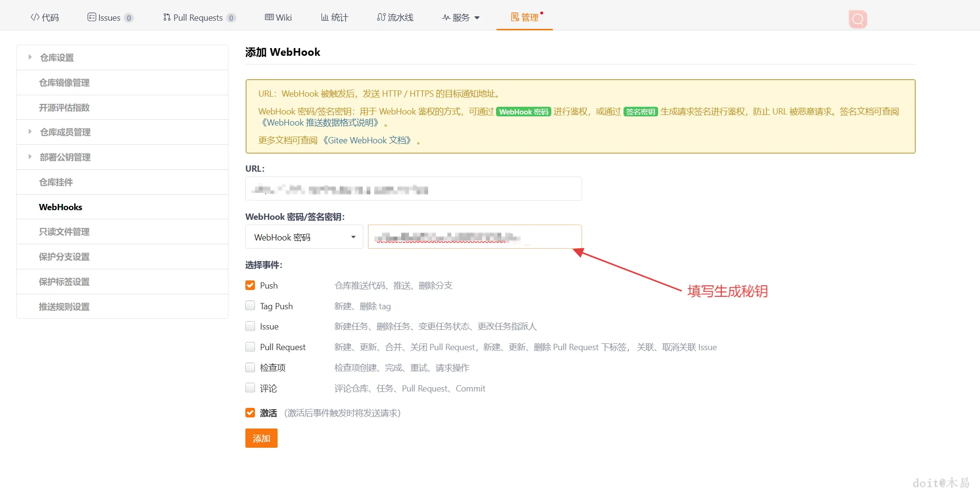Expand the 部署公钥管理 section
The height and width of the screenshot is (492, 980).
coord(65,157)
